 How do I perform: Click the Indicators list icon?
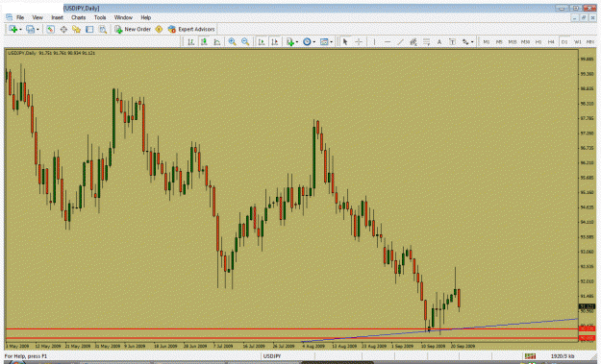290,42
